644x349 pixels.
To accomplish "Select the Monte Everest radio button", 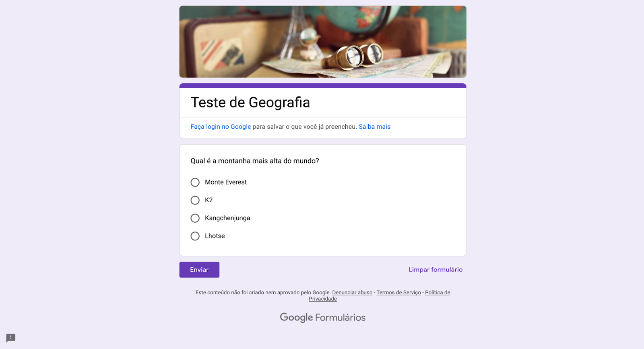I will pyautogui.click(x=195, y=182).
